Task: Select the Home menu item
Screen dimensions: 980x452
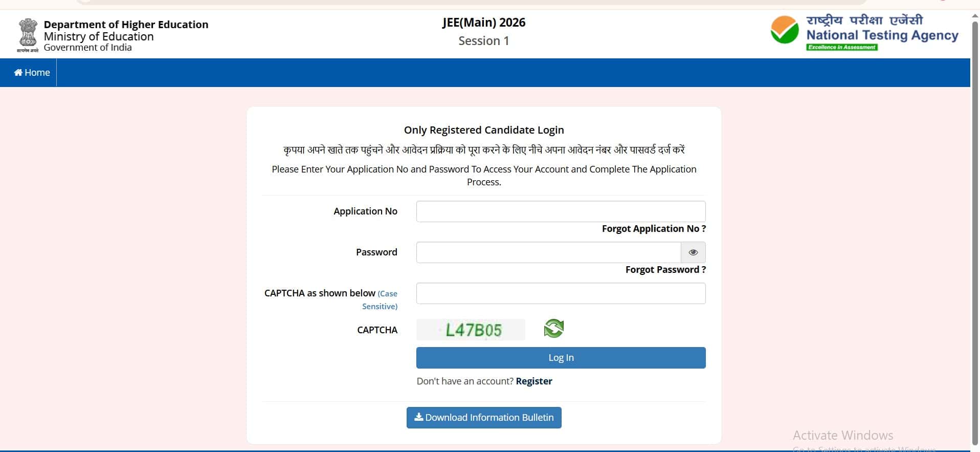Action: coord(32,73)
